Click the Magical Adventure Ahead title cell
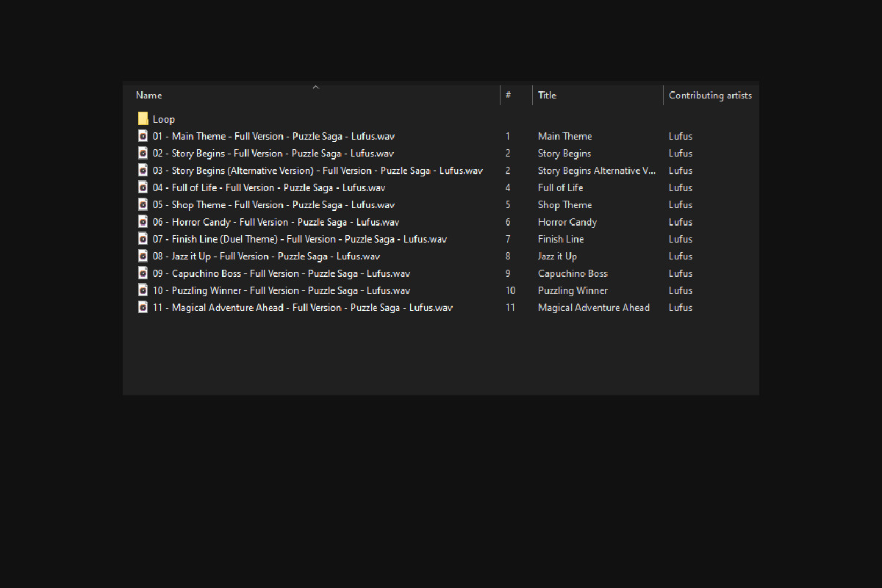Screen dimensions: 882x588 pos(593,307)
